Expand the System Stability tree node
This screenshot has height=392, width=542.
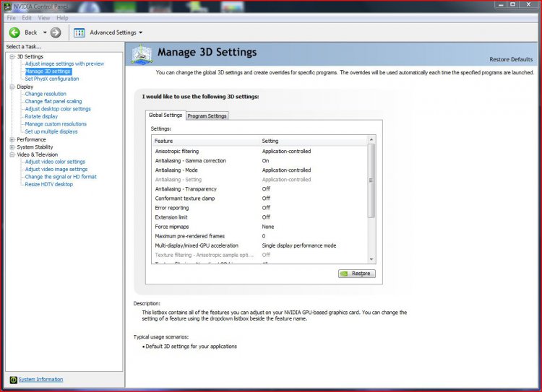click(x=12, y=147)
